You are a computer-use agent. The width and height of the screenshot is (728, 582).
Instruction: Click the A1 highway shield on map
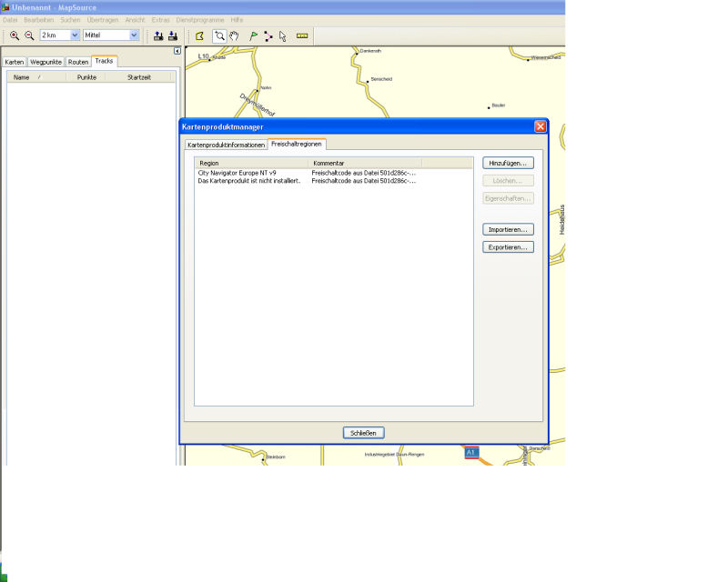coord(471,452)
